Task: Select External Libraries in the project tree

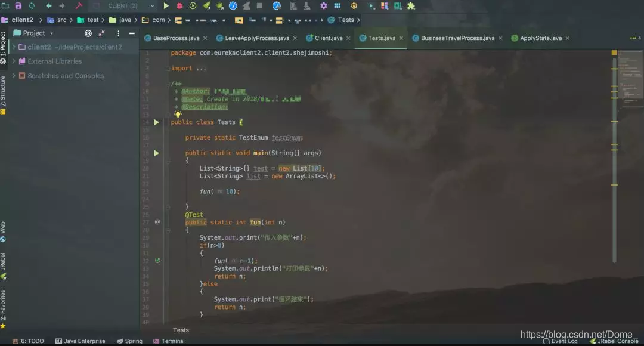Action: point(55,61)
